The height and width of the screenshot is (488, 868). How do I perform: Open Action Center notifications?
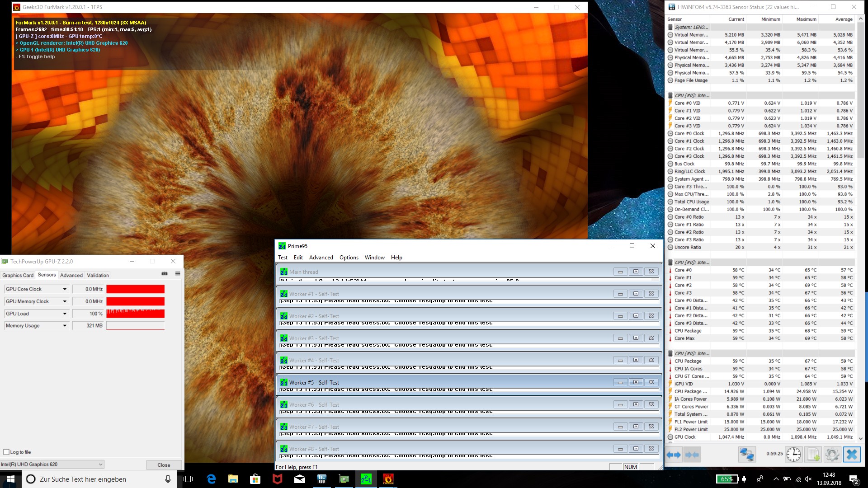pyautogui.click(x=854, y=479)
